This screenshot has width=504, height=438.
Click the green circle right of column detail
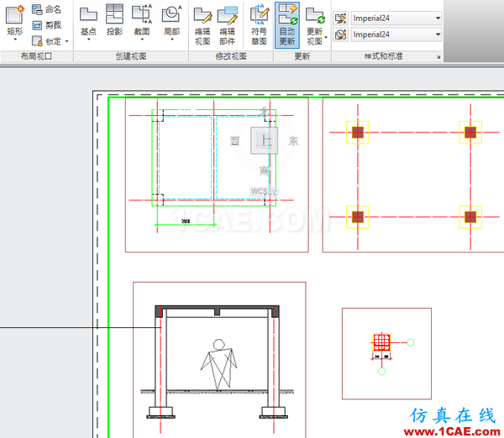coord(411,342)
